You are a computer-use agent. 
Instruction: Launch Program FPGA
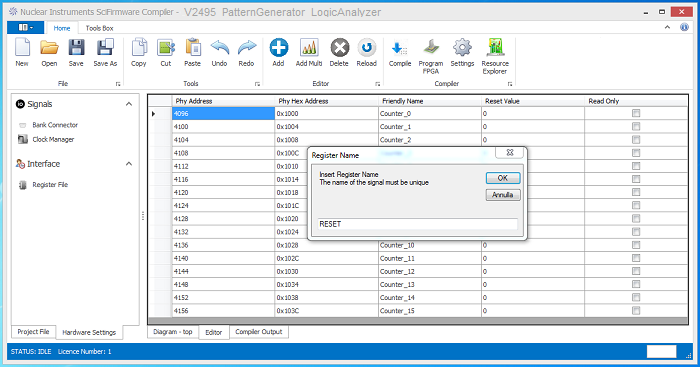431,56
